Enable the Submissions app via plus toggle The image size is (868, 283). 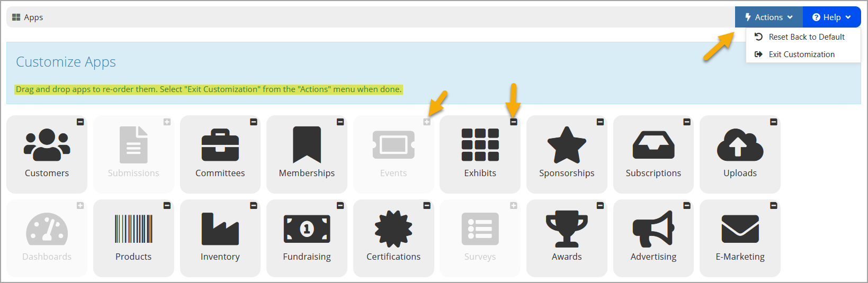[x=167, y=122]
